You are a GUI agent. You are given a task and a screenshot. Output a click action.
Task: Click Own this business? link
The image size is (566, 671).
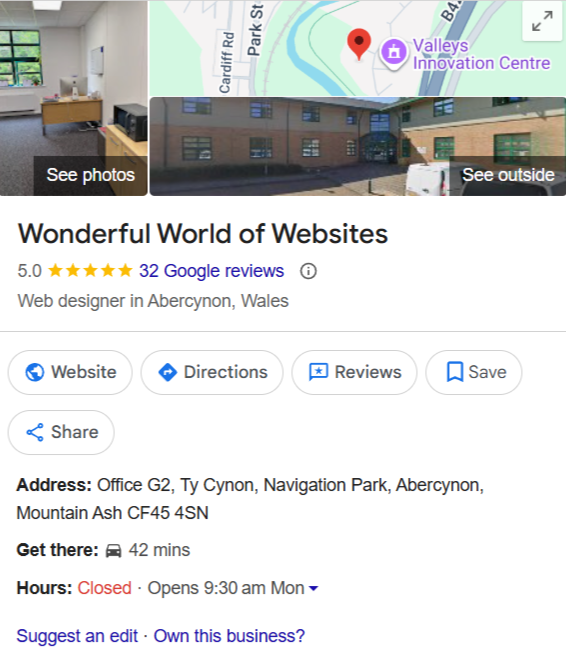click(229, 636)
